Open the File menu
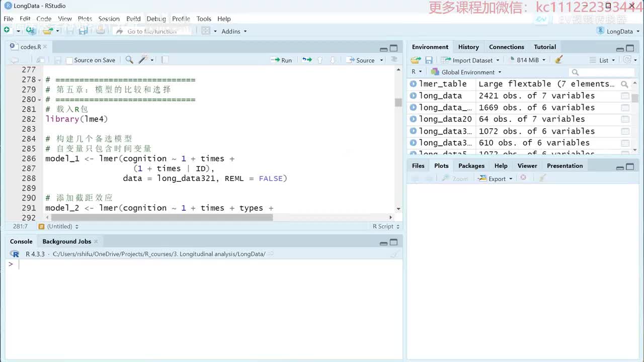 (x=9, y=19)
